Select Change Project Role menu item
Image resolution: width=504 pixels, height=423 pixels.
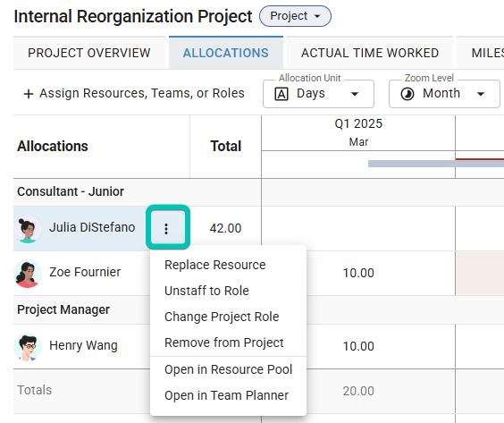tap(228, 317)
